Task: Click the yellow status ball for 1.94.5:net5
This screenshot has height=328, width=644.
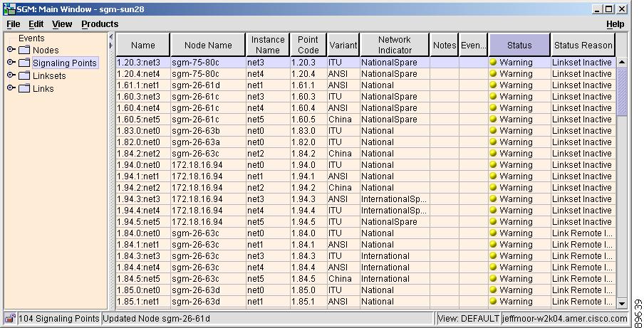Action: (x=493, y=222)
